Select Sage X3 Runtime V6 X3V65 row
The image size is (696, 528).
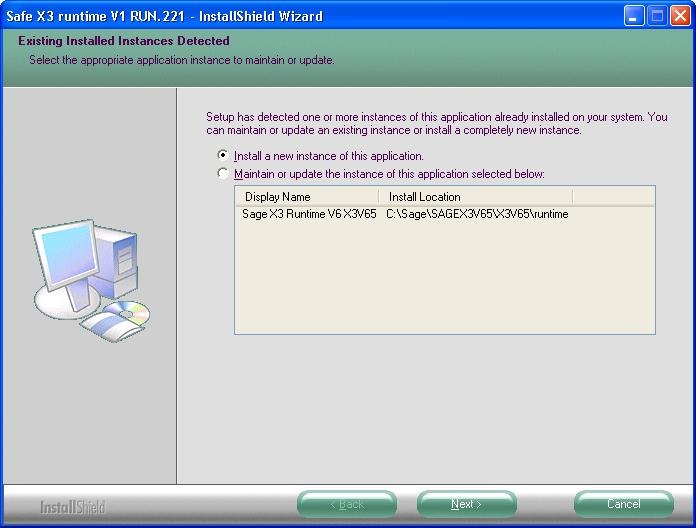(x=445, y=214)
